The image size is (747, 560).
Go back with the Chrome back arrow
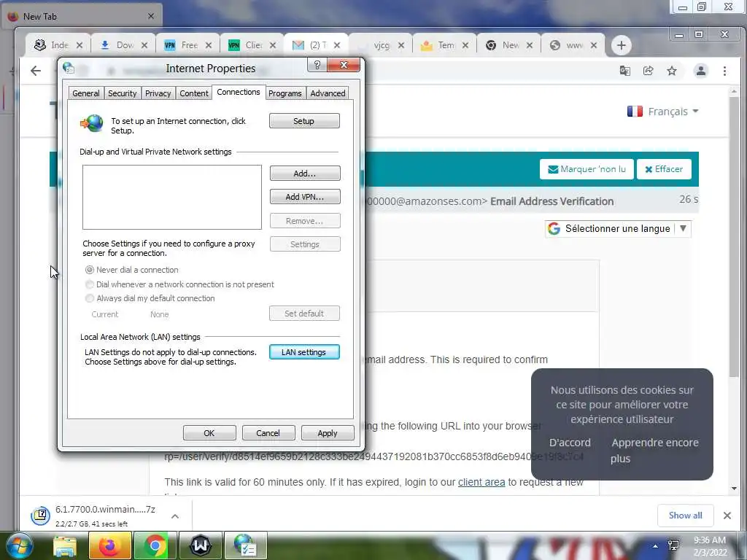pos(36,71)
